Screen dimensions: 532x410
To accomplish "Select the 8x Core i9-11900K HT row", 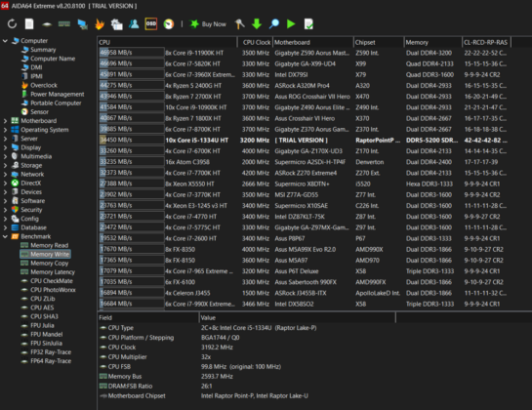I will [306, 53].
